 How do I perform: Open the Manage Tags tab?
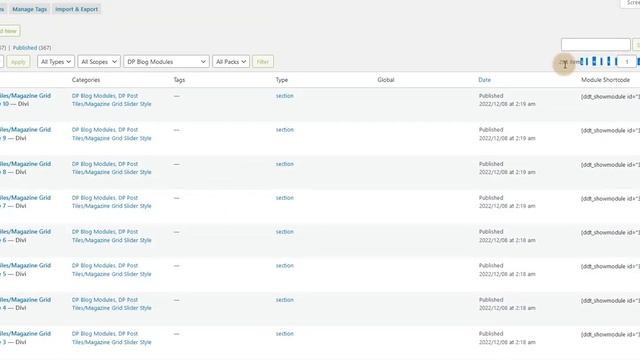(29, 9)
